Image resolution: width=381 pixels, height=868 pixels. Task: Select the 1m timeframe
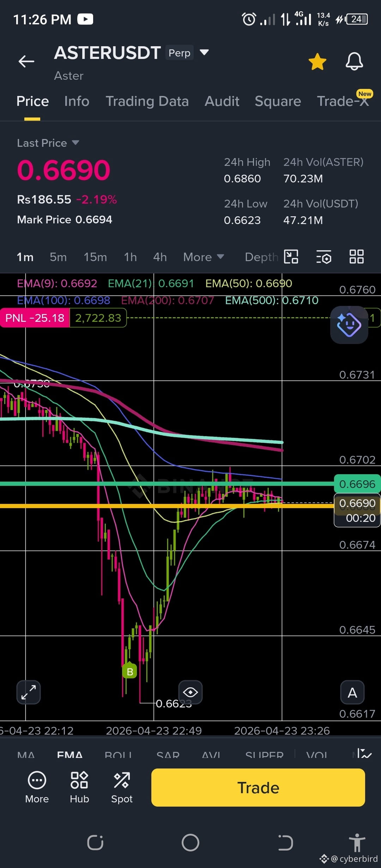tap(25, 257)
